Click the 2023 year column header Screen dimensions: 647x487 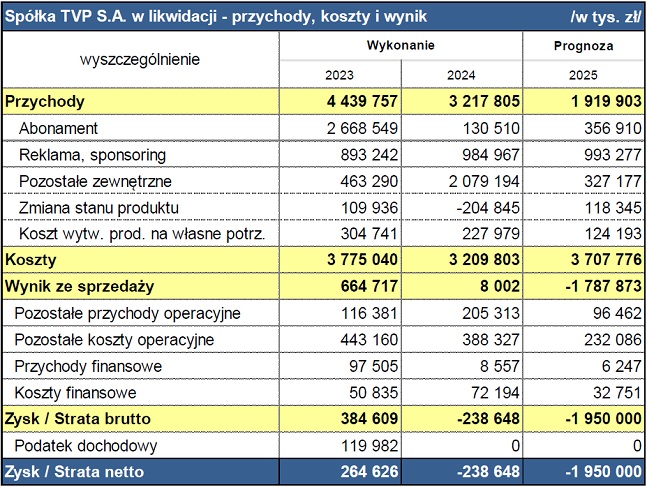click(340, 75)
